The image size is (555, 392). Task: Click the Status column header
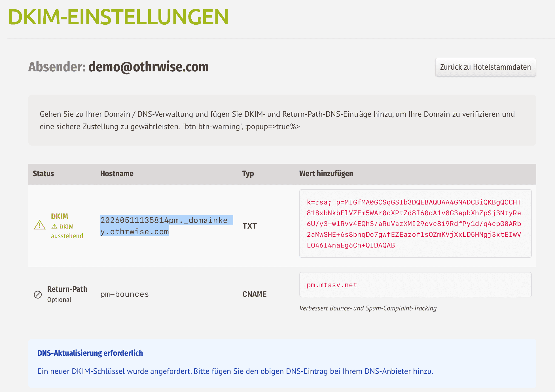point(43,174)
